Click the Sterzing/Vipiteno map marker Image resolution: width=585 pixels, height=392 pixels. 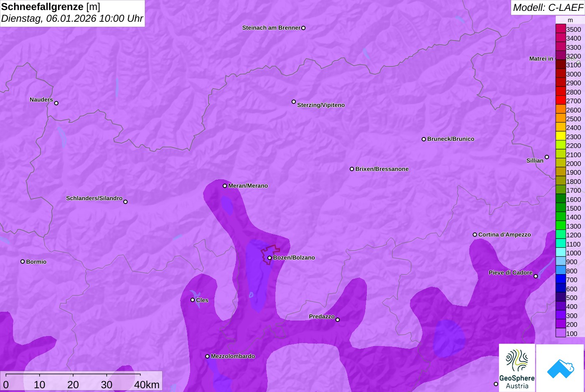coord(294,102)
